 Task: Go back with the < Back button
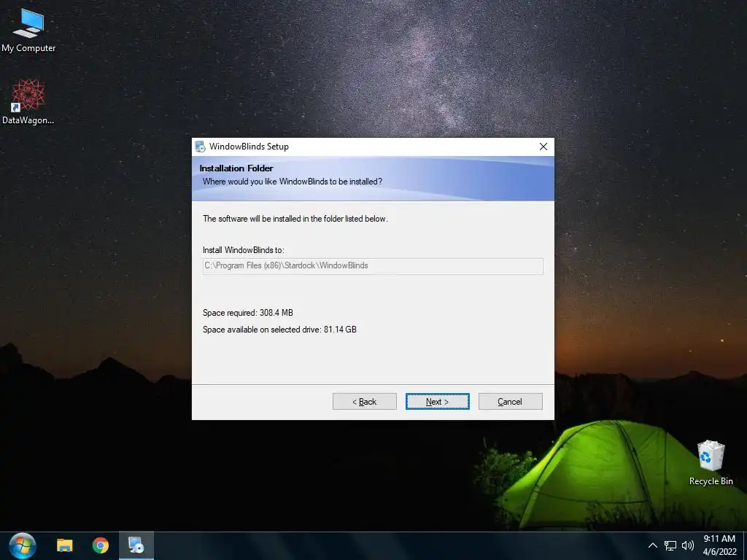[x=365, y=402]
